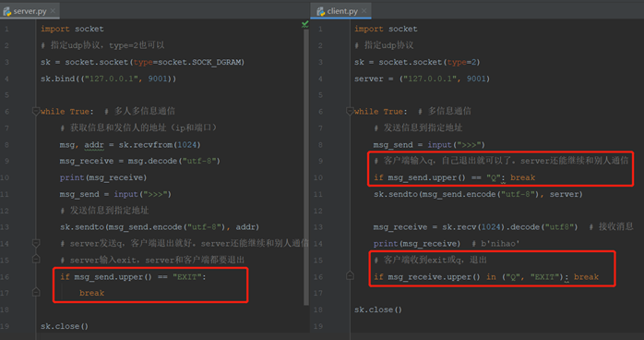Click the sk.sendto line ending with addr
644x340 pixels.
(x=160, y=227)
